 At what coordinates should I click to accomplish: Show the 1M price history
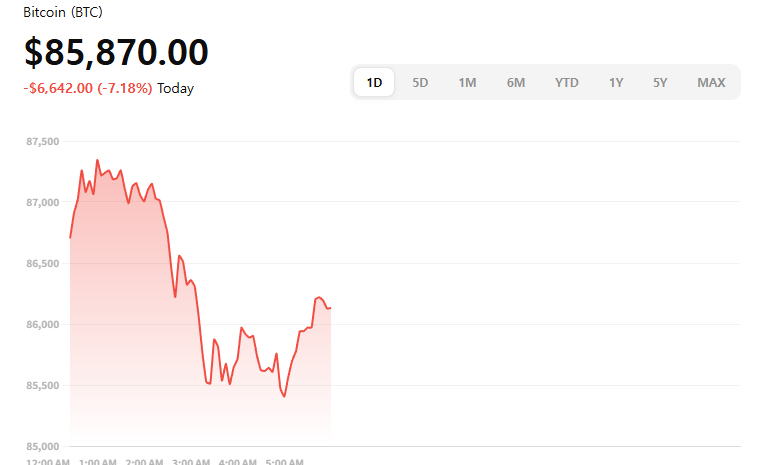pos(467,82)
